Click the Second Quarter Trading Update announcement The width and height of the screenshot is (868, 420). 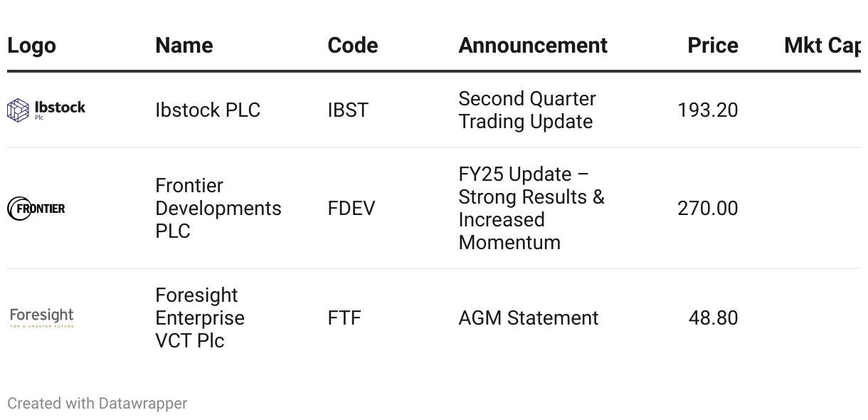click(x=526, y=110)
